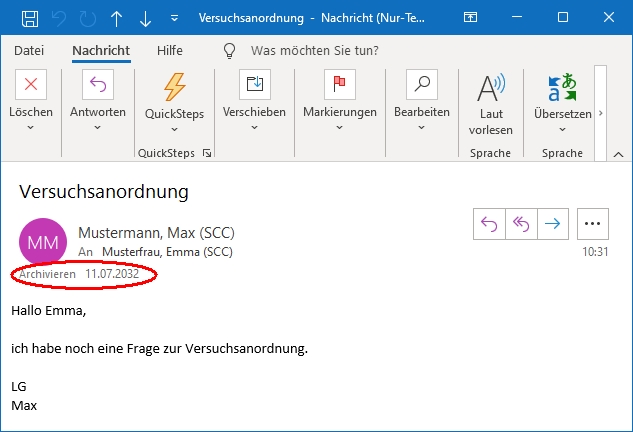Click the Löschen delete icon
Image resolution: width=633 pixels, height=432 pixels.
[x=31, y=85]
